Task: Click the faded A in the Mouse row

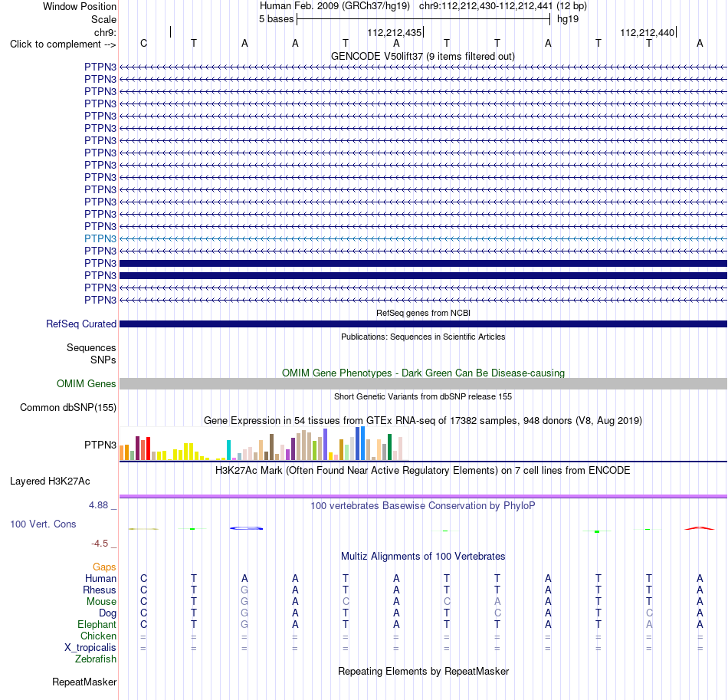Action: tap(497, 602)
